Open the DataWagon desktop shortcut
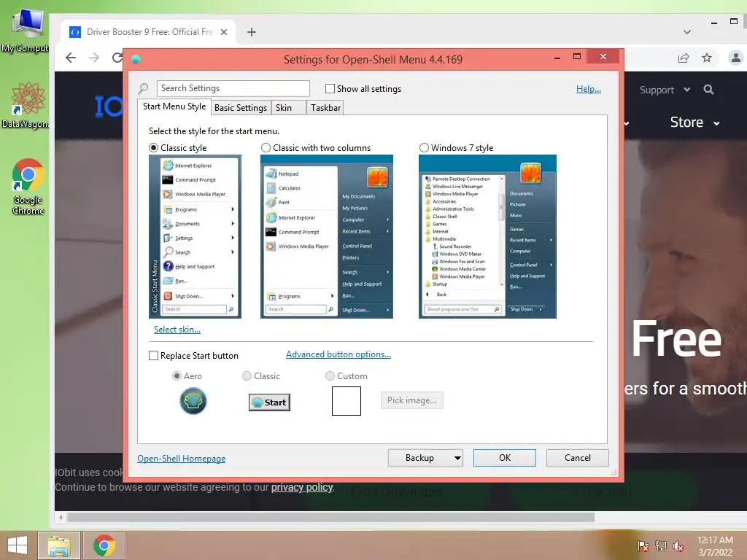Viewport: 747px width, 560px height. [x=27, y=105]
